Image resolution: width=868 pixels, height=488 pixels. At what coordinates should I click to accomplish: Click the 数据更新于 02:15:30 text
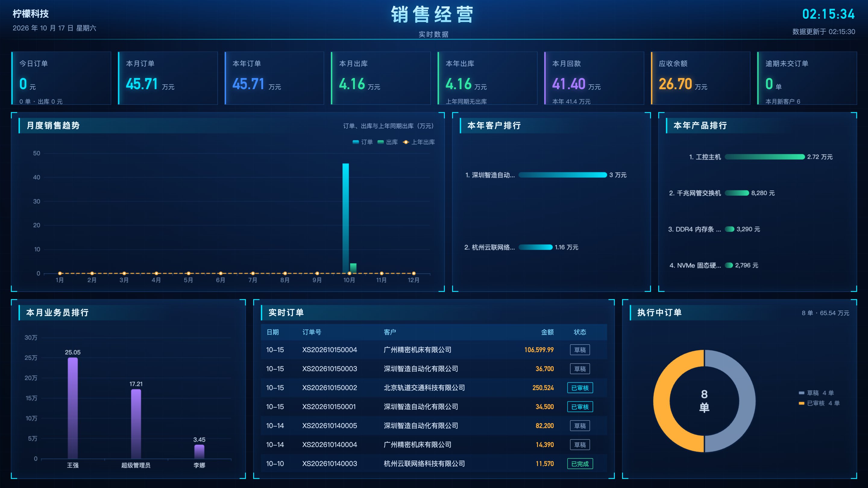(x=823, y=32)
